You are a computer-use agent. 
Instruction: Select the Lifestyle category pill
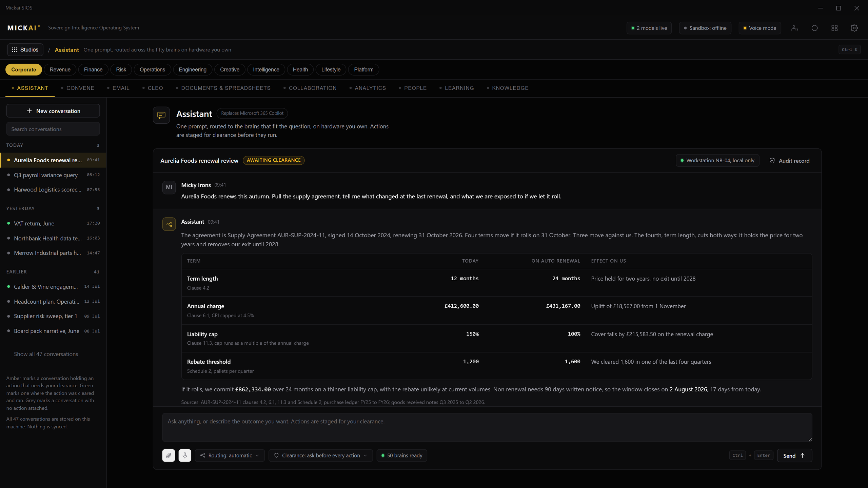click(331, 69)
